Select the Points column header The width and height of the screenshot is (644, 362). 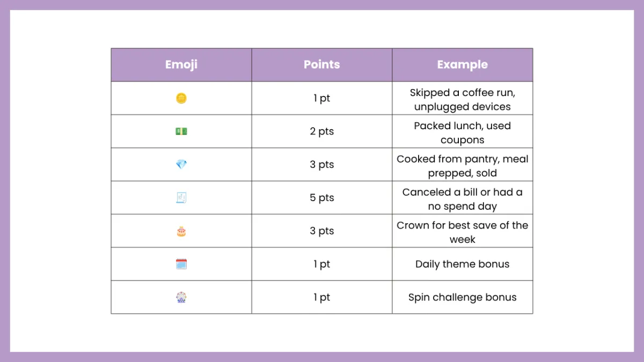(x=322, y=65)
